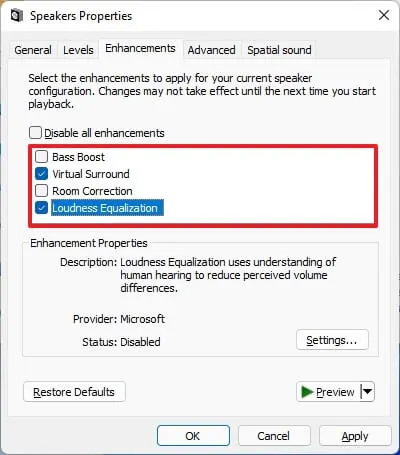Click the Apply button

[355, 436]
